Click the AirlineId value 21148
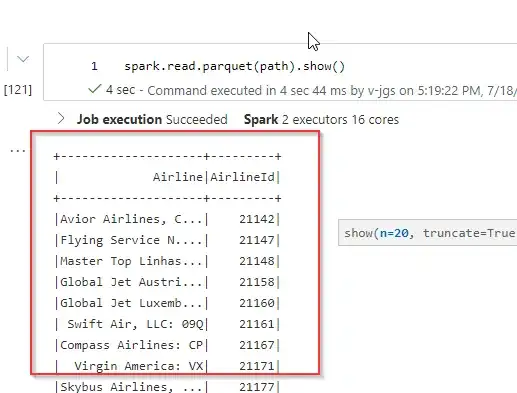Image resolution: width=517 pixels, height=393 pixels. pyautogui.click(x=257, y=261)
